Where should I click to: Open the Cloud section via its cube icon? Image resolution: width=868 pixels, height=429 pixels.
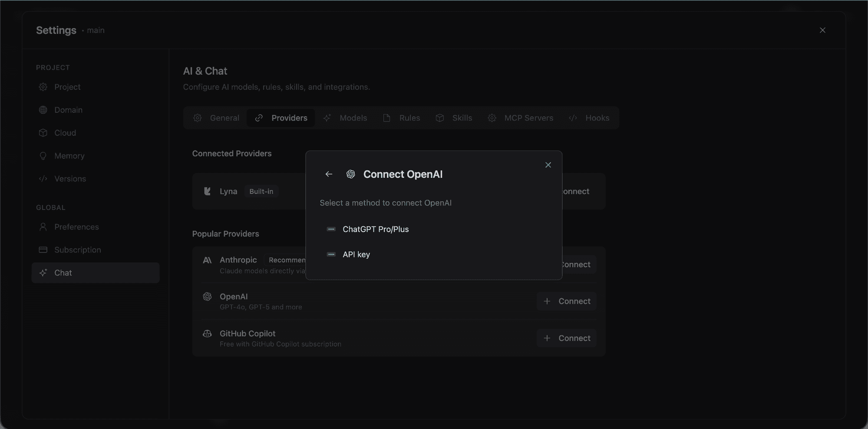(x=43, y=133)
